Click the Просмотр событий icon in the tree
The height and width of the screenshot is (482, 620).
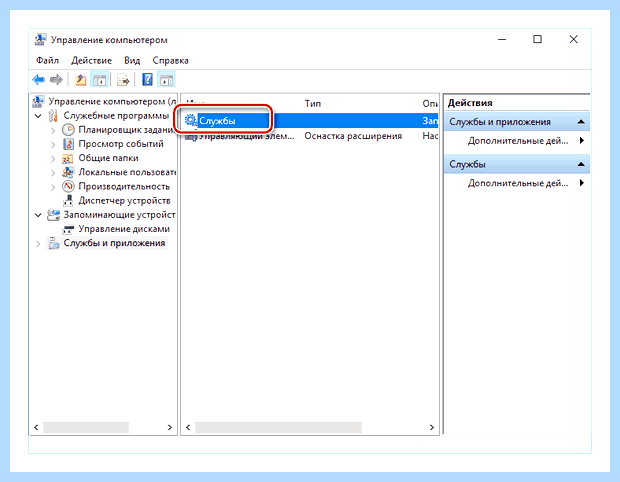click(68, 144)
